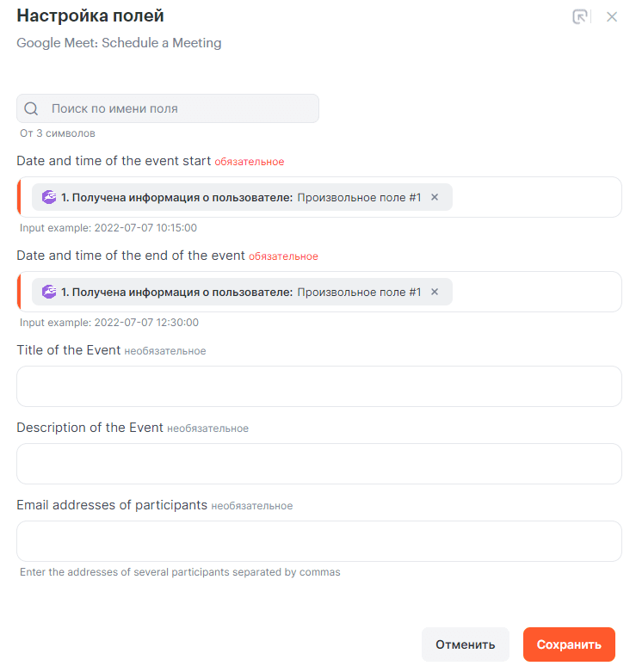This screenshot has width=636, height=672.
Task: Click the Title of the Event label
Action: click(x=68, y=350)
